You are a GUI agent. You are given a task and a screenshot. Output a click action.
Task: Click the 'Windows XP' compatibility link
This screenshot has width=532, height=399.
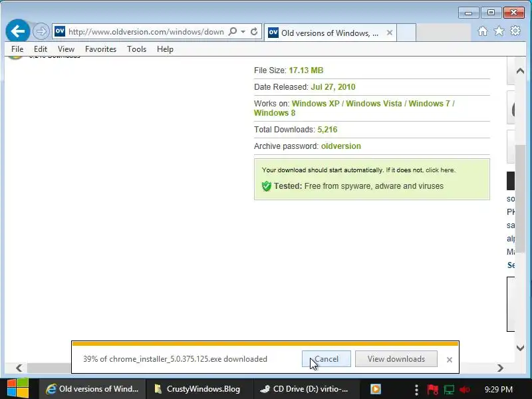(x=315, y=104)
